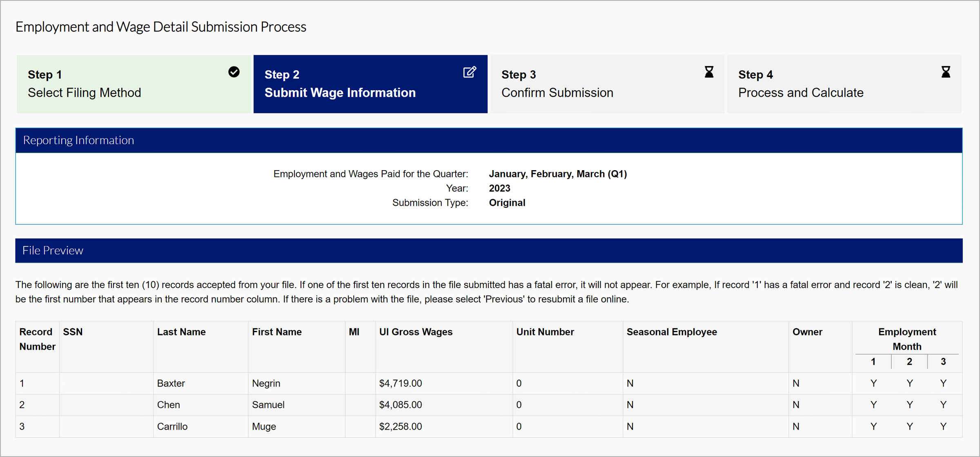Viewport: 980px width, 457px height.
Task: Click the Carrillo last name cell
Action: [172, 427]
